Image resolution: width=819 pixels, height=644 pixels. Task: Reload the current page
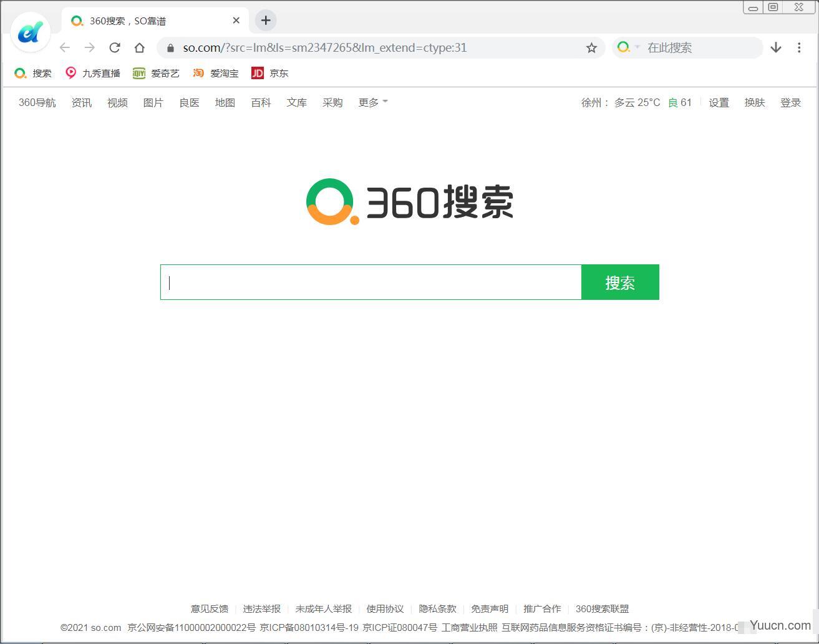pyautogui.click(x=115, y=47)
